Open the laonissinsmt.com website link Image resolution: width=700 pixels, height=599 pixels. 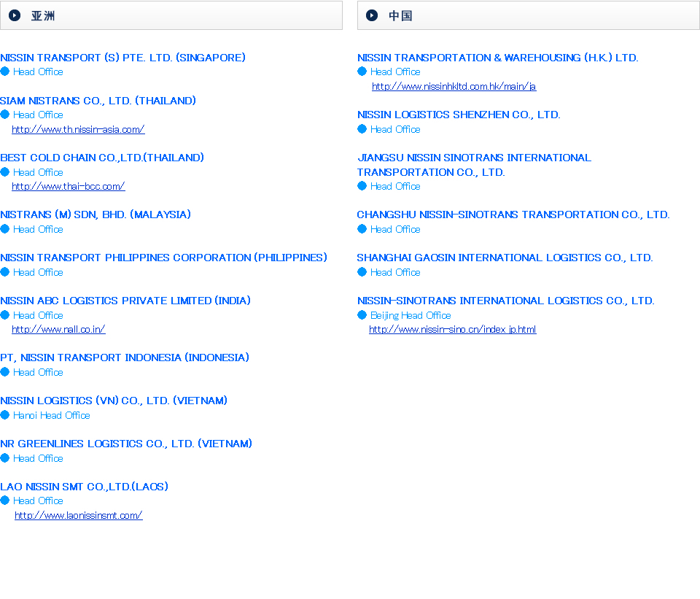coord(79,516)
